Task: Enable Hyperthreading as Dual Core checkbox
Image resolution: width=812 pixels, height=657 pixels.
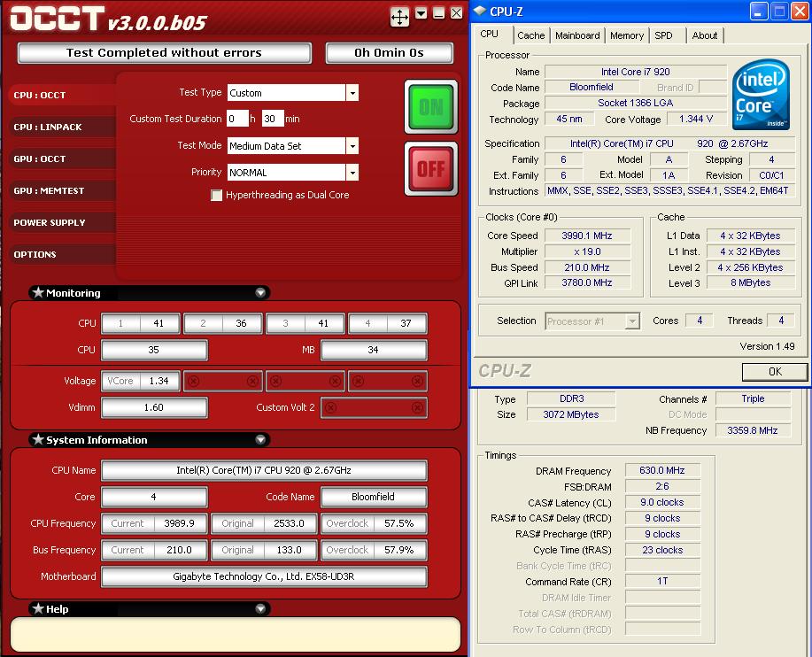Action: (x=216, y=195)
